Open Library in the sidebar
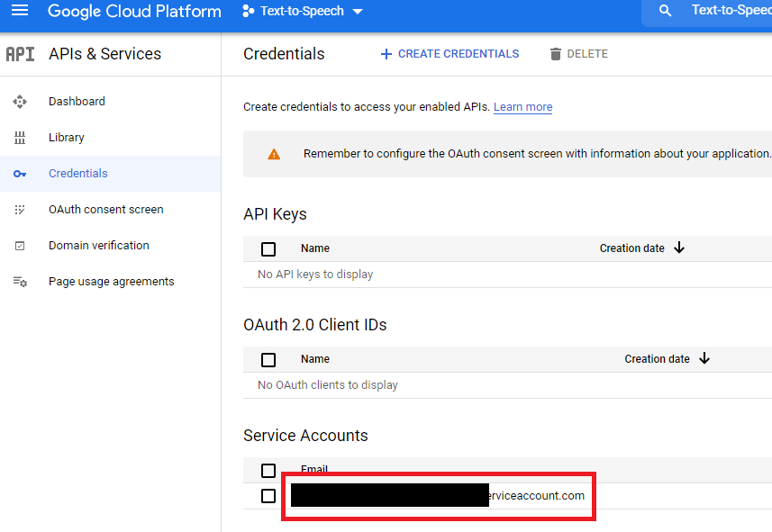Viewport: 772px width, 532px height. click(x=67, y=138)
